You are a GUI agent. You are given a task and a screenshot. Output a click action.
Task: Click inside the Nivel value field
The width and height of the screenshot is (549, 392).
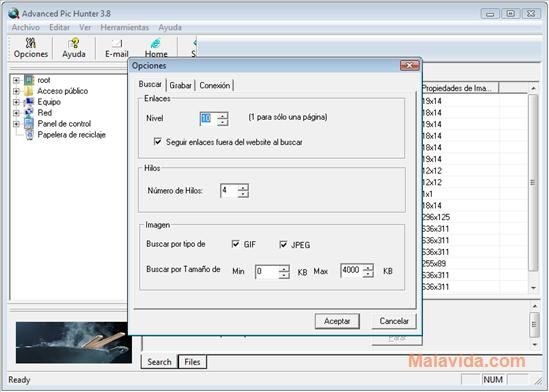(208, 119)
